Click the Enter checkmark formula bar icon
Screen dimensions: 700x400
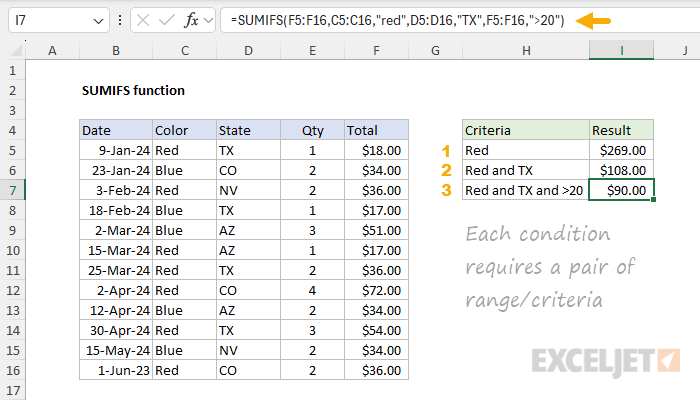[167, 20]
